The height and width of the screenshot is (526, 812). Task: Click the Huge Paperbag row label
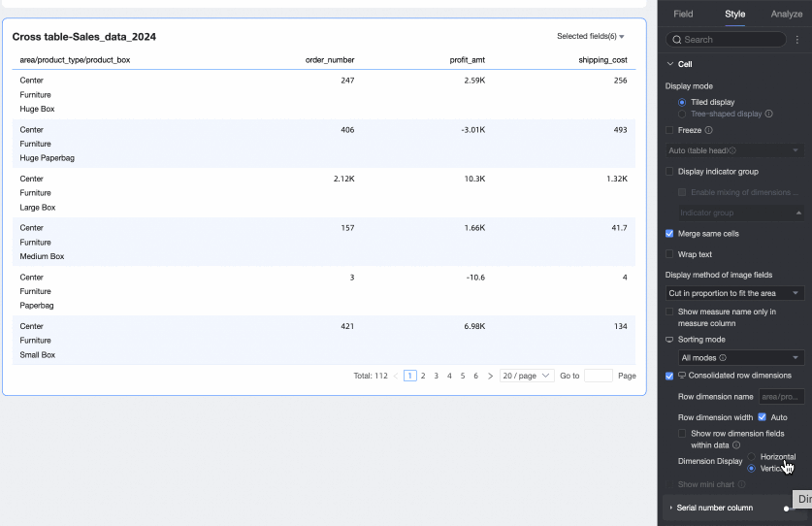tap(48, 158)
